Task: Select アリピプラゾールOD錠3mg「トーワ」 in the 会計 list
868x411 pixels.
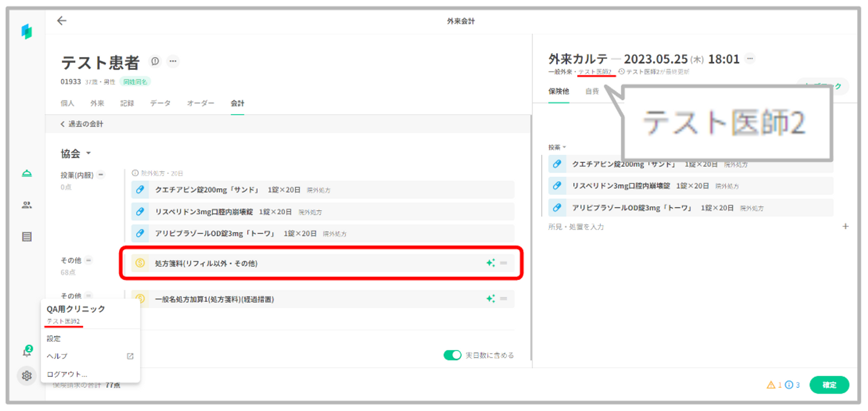Action: click(323, 233)
